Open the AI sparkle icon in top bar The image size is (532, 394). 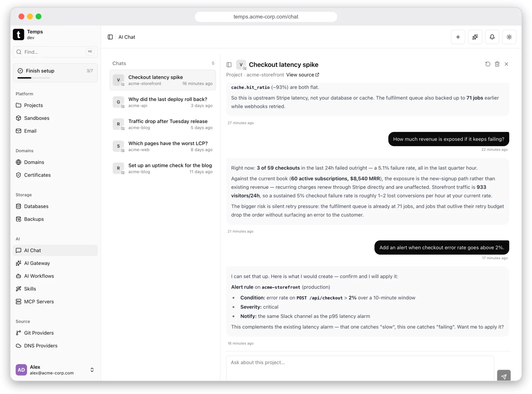click(x=475, y=37)
